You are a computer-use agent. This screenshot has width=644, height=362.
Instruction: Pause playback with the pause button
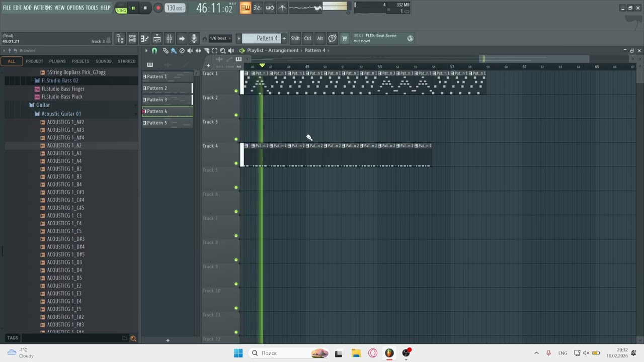[133, 8]
